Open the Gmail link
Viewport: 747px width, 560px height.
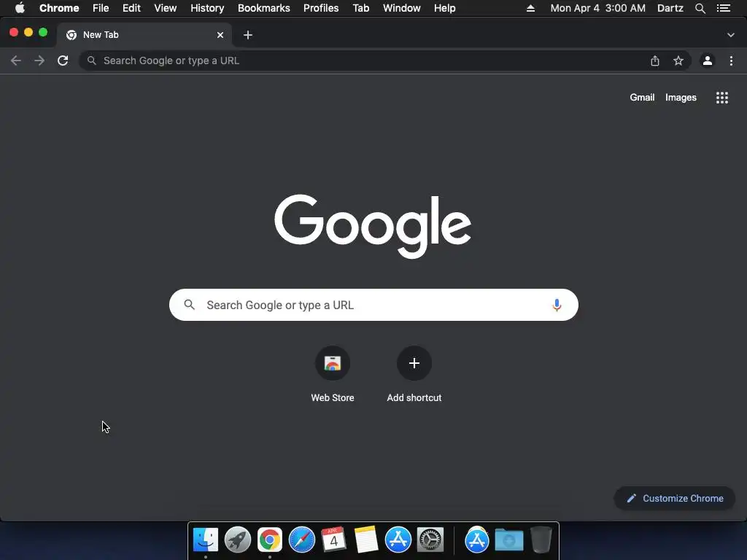[642, 97]
